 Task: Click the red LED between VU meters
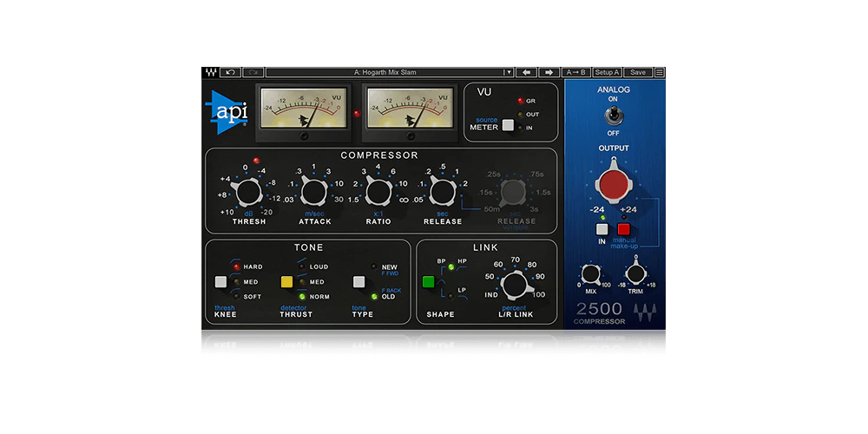tap(357, 114)
